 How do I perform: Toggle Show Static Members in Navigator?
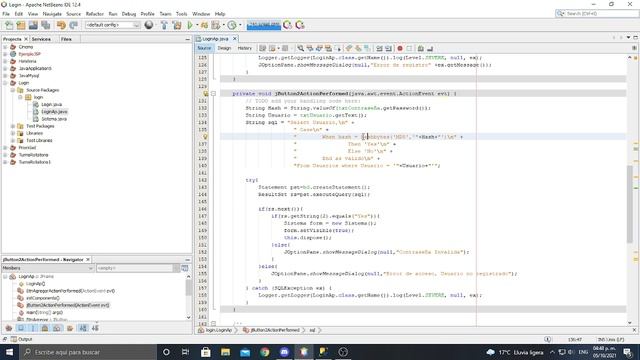(33, 328)
